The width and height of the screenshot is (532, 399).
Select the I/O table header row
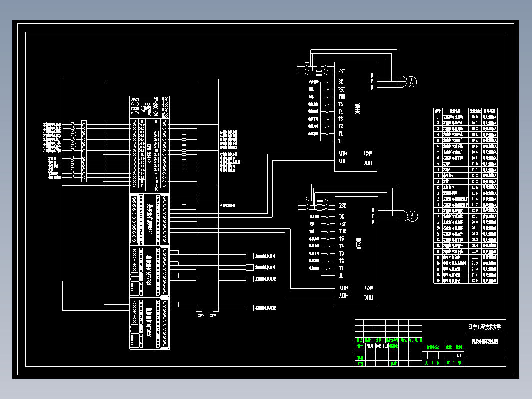466,111
